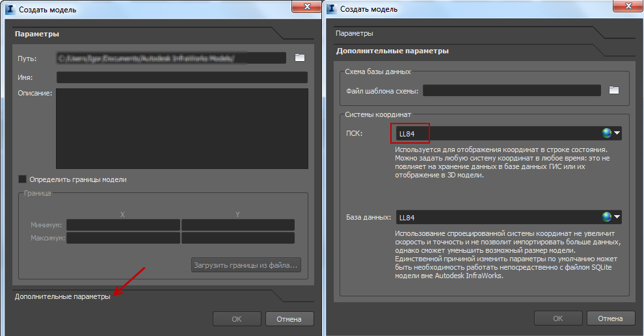This screenshot has height=336, width=644.
Task: Close the right Создать модель window
Action: (628, 5)
